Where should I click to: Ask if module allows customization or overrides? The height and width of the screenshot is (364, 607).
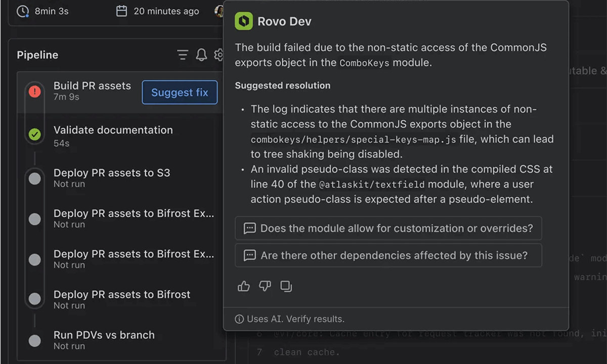388,229
